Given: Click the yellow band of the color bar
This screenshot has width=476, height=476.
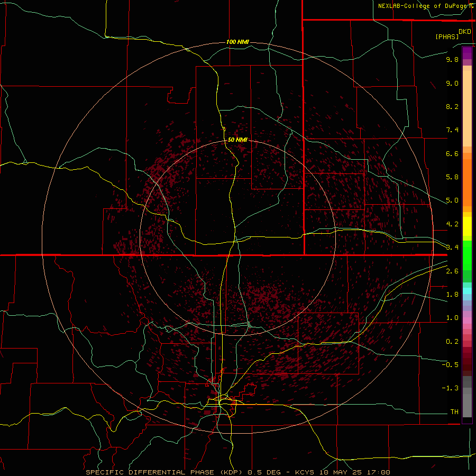Looking at the screenshot, I should pyautogui.click(x=467, y=226).
